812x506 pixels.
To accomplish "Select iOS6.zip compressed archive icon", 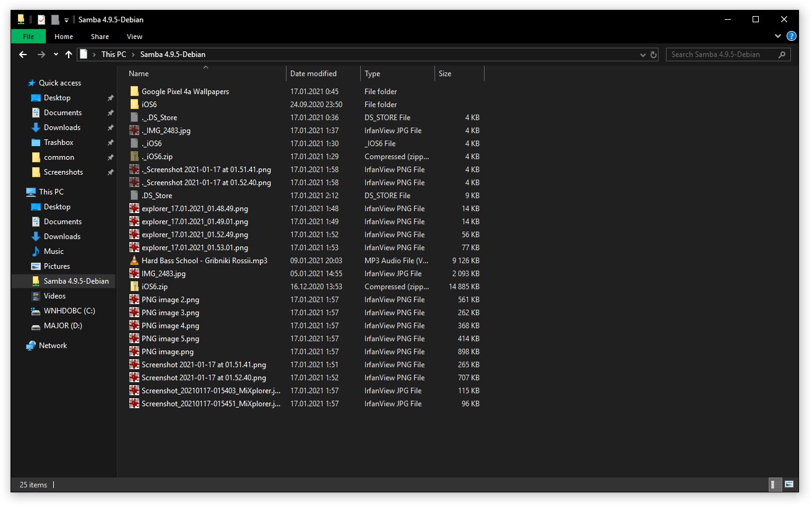I will pos(134,286).
